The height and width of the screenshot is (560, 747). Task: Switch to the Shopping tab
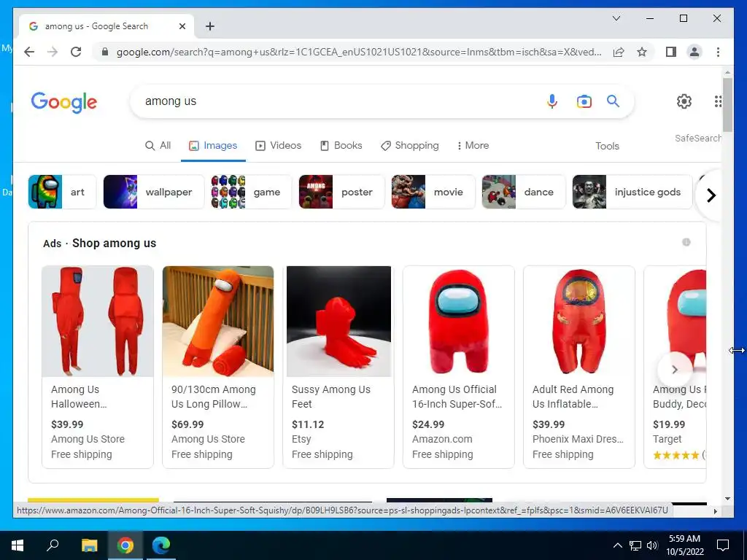point(410,145)
